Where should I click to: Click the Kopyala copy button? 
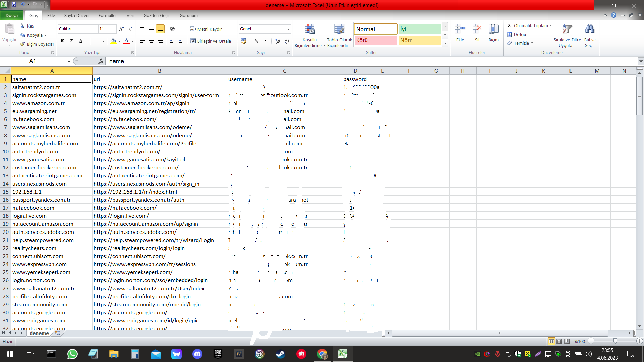coord(32,35)
